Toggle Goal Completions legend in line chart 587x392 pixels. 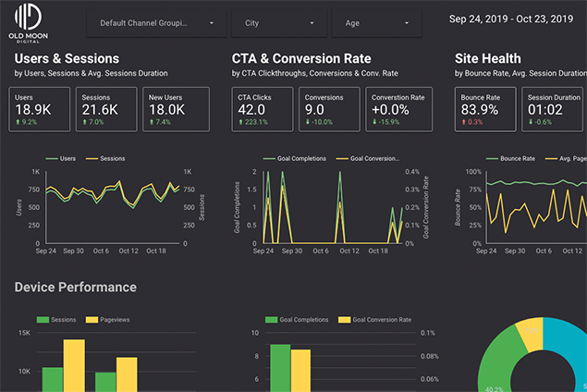295,159
